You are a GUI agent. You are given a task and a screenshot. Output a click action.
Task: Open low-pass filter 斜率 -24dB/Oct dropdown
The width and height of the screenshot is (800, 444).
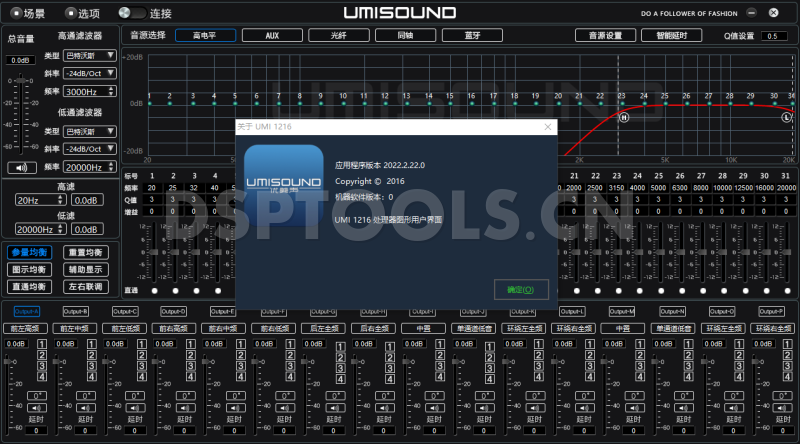[90, 149]
